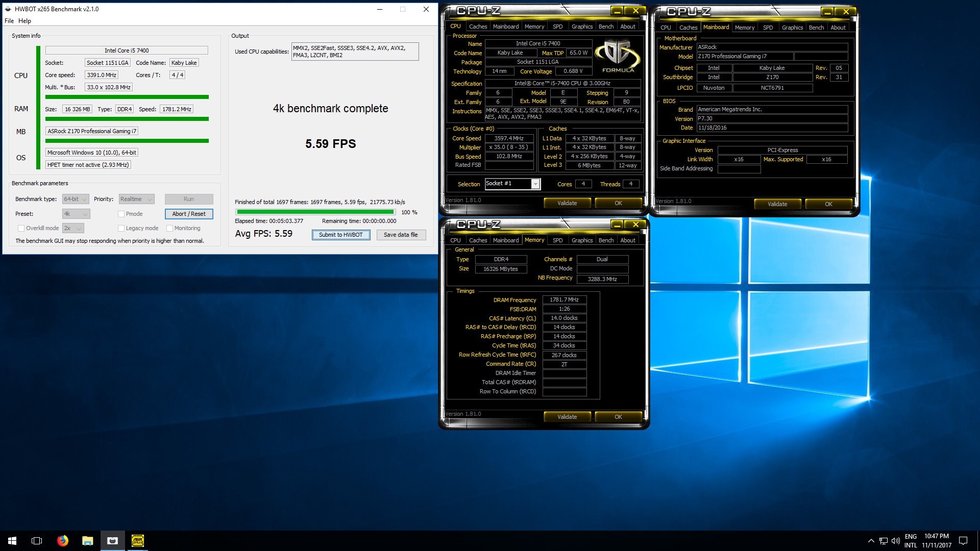Open the Priority Realtime dropdown
This screenshot has height=551, width=980.
pos(136,199)
